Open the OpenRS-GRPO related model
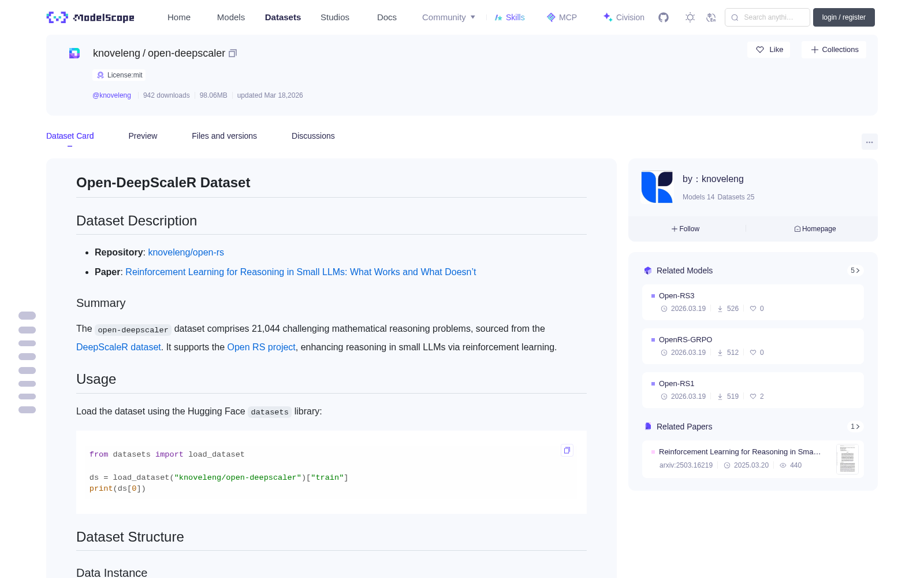 pyautogui.click(x=753, y=346)
